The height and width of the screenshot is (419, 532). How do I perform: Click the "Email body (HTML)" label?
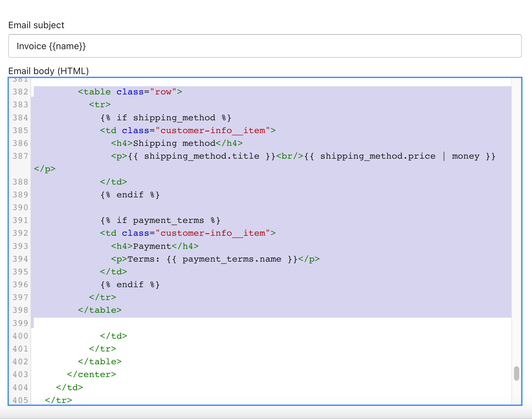(x=48, y=71)
